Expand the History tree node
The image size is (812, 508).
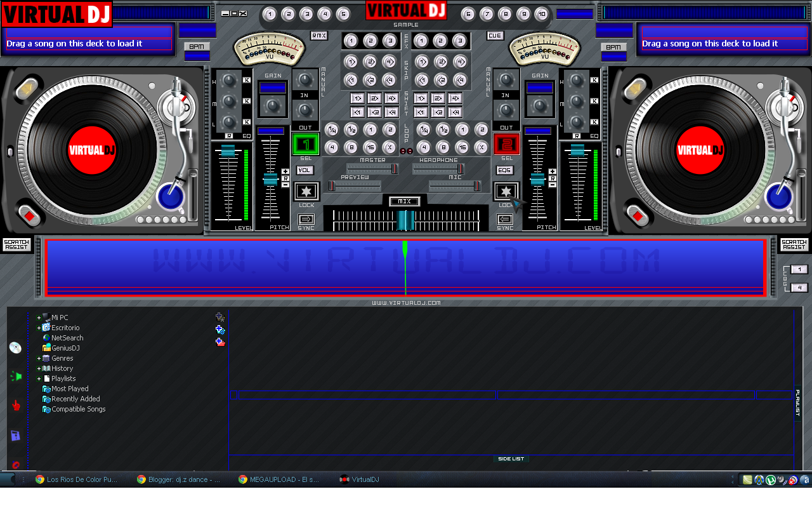coord(39,368)
